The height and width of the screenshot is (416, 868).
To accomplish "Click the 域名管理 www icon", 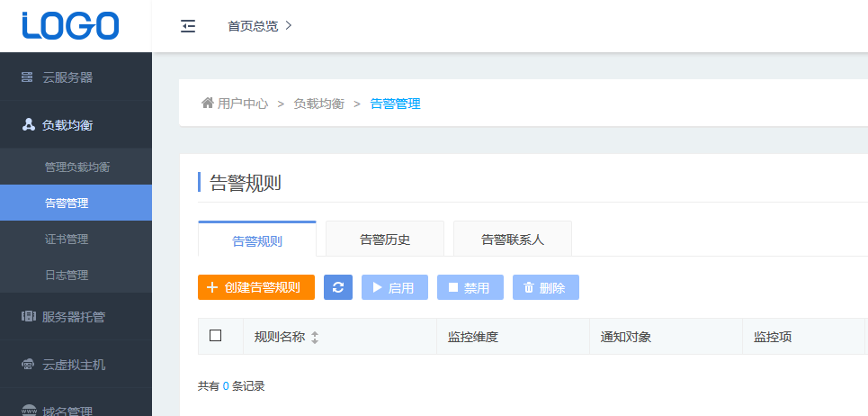I will 28,411.
